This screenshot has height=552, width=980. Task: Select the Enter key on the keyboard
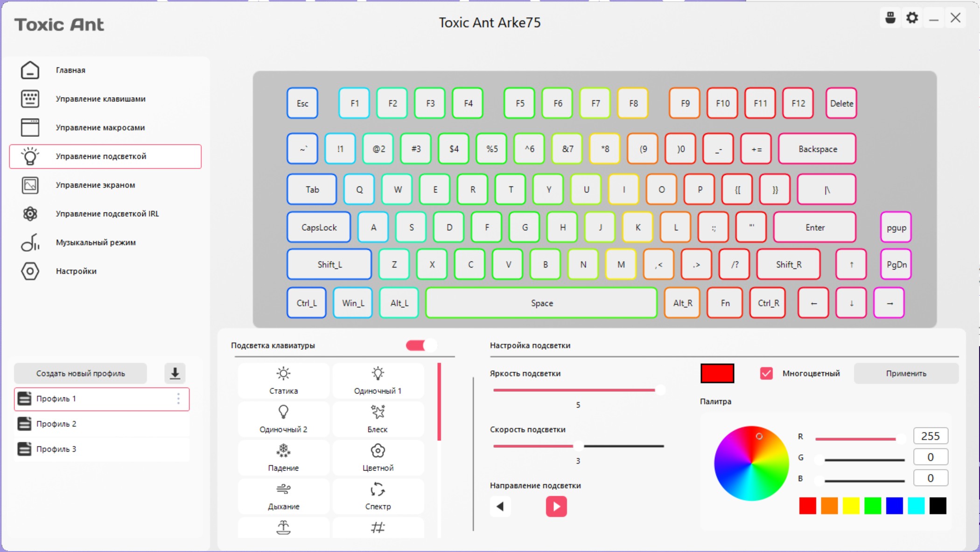815,227
